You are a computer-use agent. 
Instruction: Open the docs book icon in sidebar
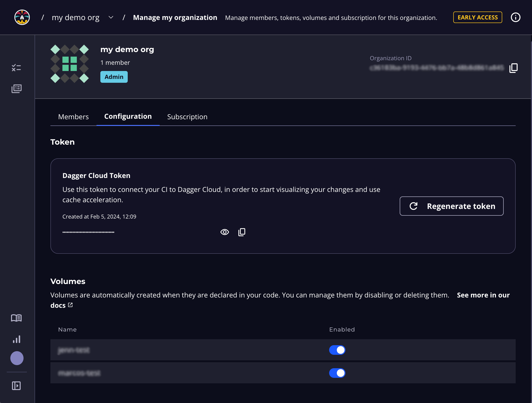(x=16, y=318)
